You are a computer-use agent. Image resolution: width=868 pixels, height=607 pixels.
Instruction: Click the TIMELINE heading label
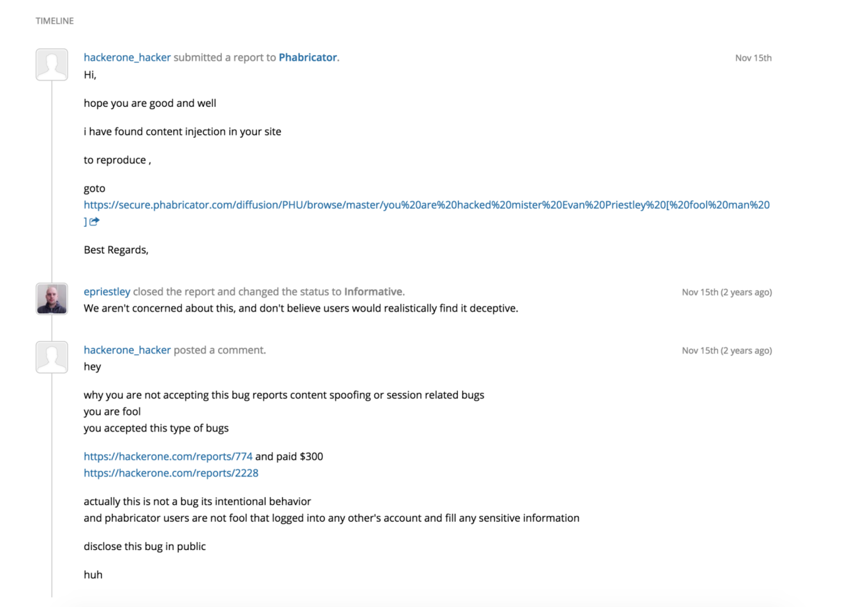click(x=54, y=21)
